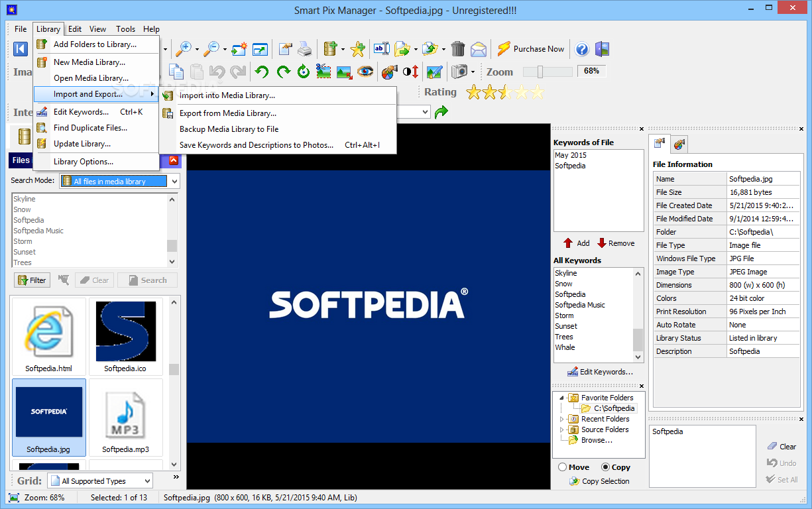Click the blue previous arrow icon
Viewport: 812px width, 509px height.
coord(20,48)
